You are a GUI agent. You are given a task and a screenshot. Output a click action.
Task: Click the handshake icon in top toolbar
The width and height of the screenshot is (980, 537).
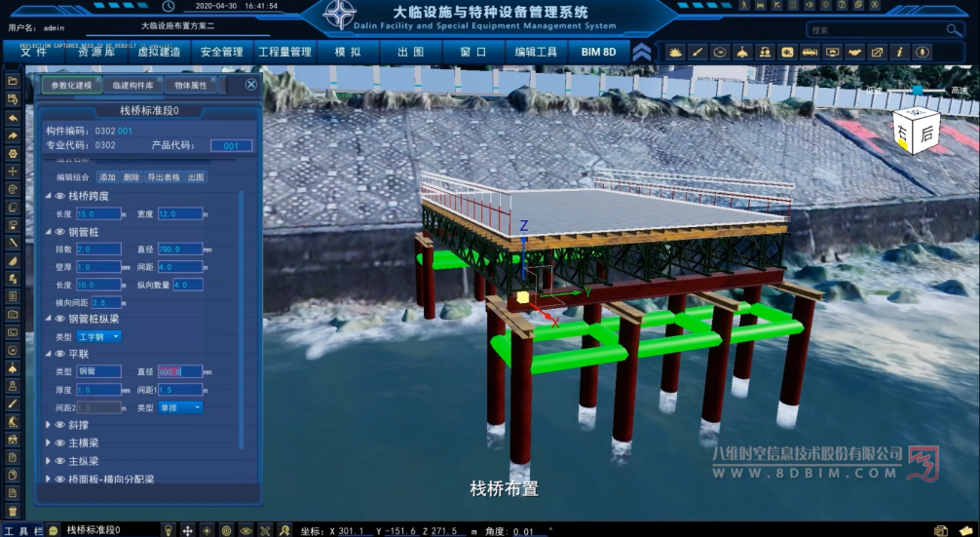(854, 52)
